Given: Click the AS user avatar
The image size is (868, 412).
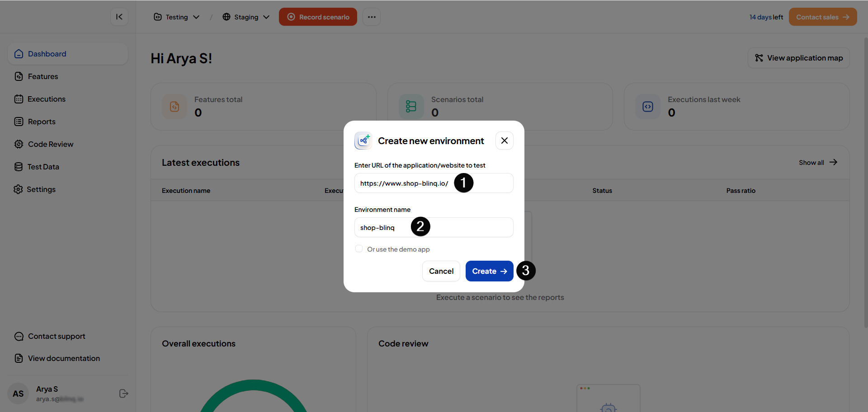Looking at the screenshot, I should click(x=18, y=393).
